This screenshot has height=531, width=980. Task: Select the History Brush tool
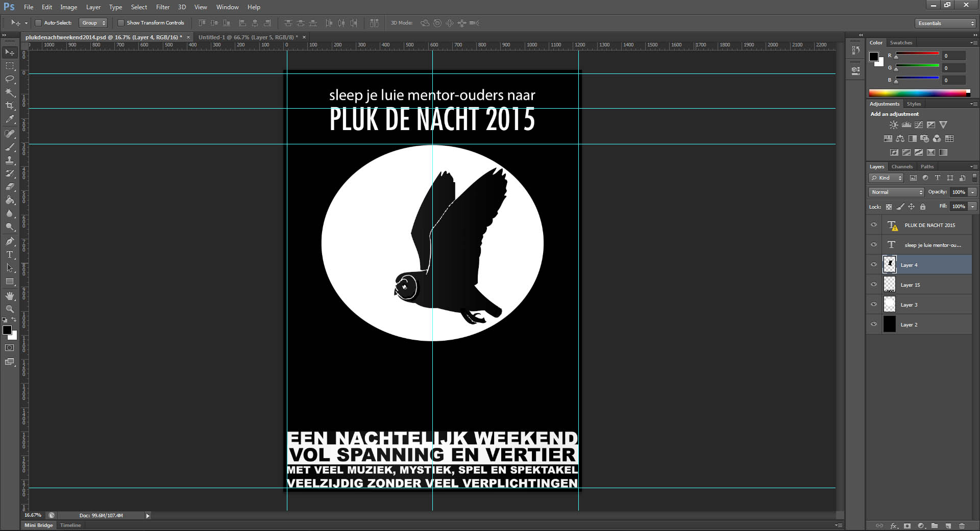(10, 173)
